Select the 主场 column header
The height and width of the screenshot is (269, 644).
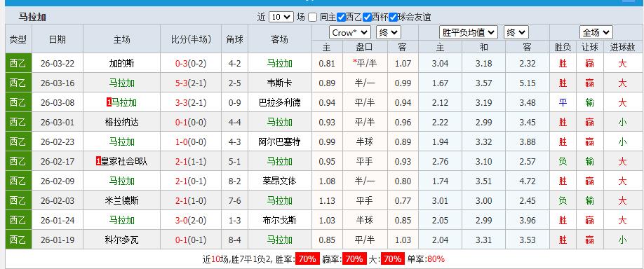tap(121, 39)
